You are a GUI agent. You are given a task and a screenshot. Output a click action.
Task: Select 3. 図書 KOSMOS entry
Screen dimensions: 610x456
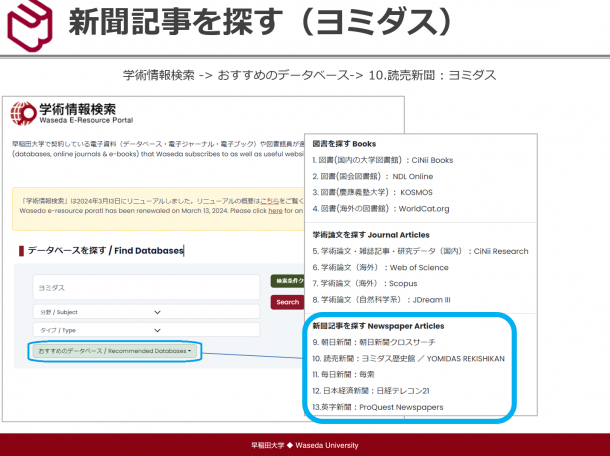[372, 193]
